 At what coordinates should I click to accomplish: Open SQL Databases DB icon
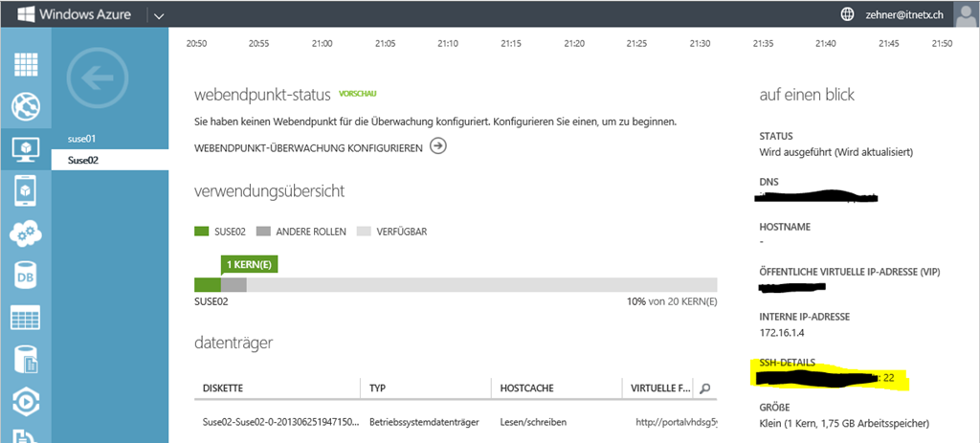click(x=25, y=276)
